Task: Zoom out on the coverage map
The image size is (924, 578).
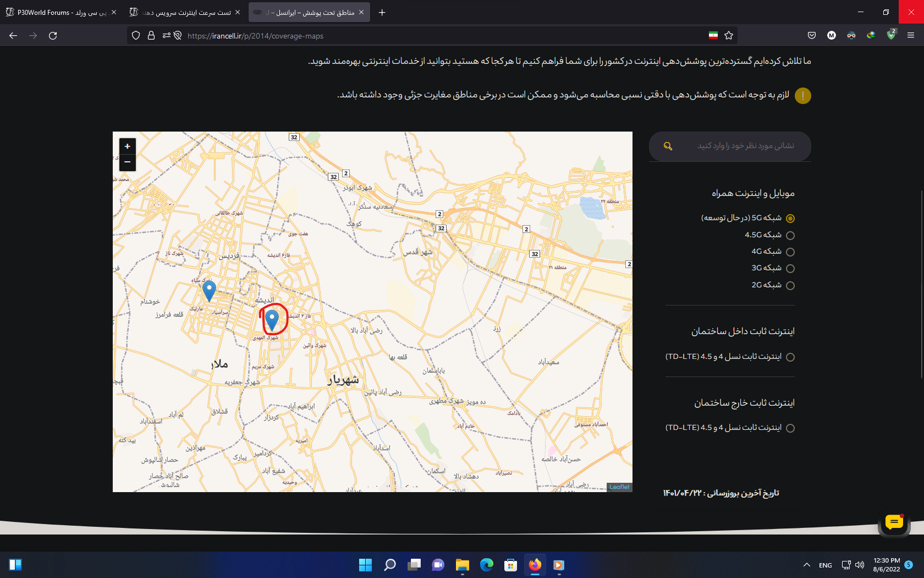Action: [127, 162]
